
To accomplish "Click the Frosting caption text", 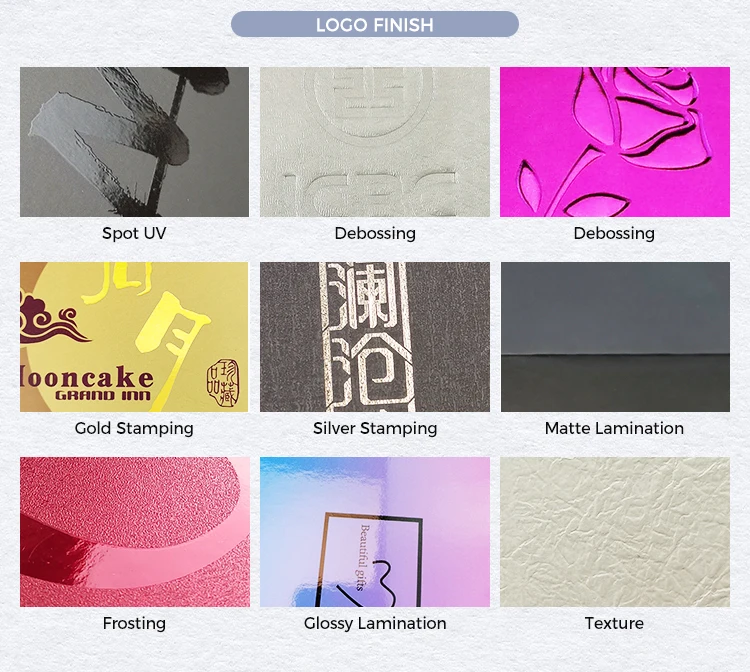I will [x=134, y=623].
